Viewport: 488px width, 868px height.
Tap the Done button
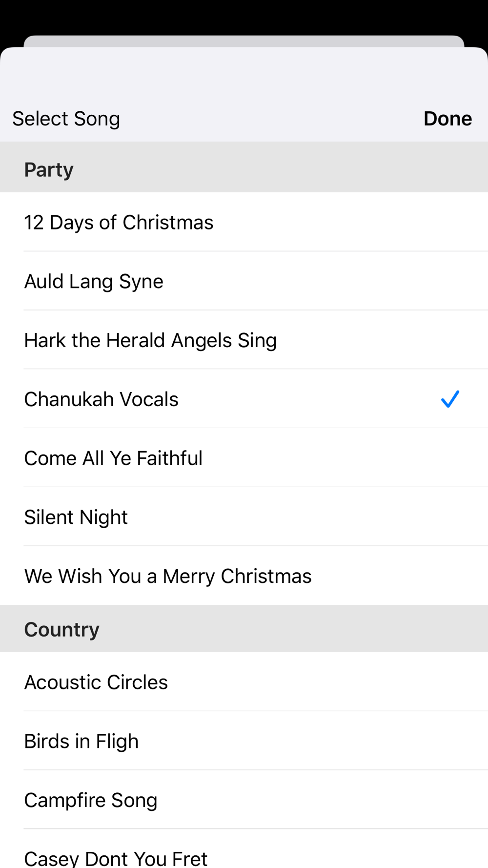[447, 119]
